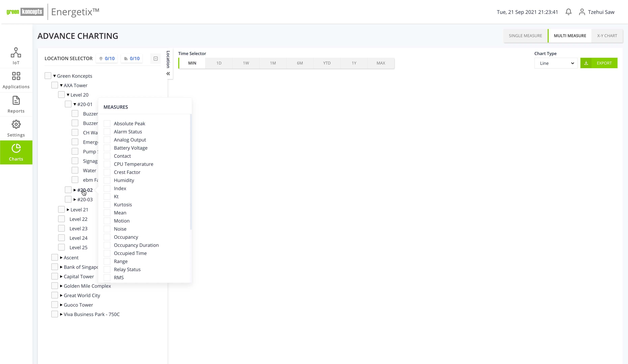Switch to the X-Y CHART tab
The width and height of the screenshot is (628, 364).
click(x=607, y=36)
